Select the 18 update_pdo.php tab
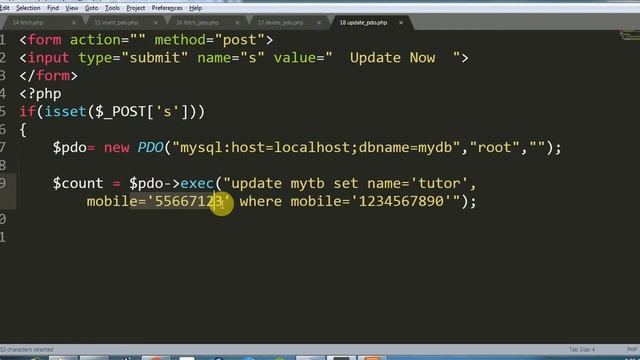640x360 pixels. point(363,22)
